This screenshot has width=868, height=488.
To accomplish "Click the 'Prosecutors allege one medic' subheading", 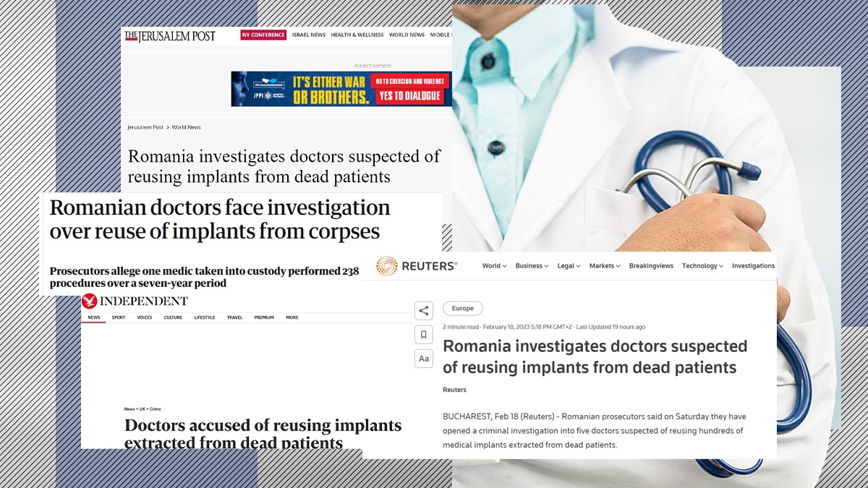I will pos(204,278).
